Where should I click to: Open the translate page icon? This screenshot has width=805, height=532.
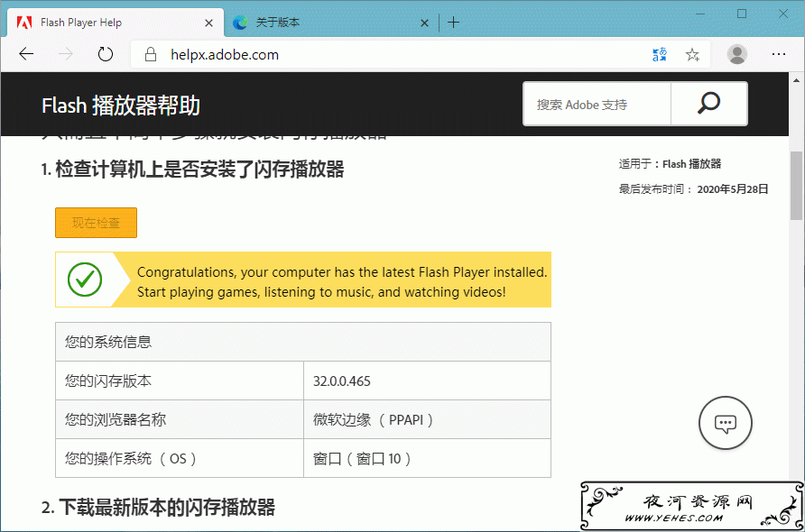[660, 54]
